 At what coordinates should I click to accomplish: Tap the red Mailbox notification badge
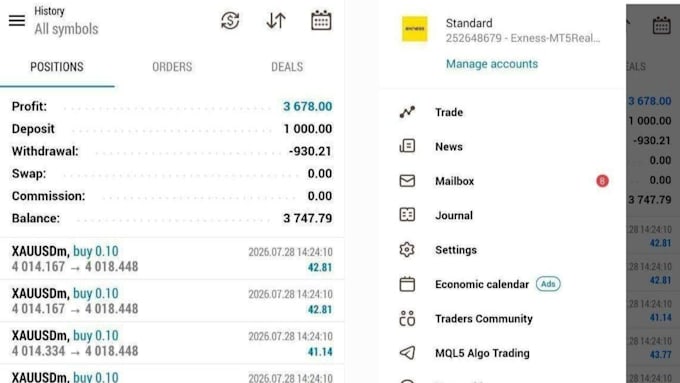[602, 181]
